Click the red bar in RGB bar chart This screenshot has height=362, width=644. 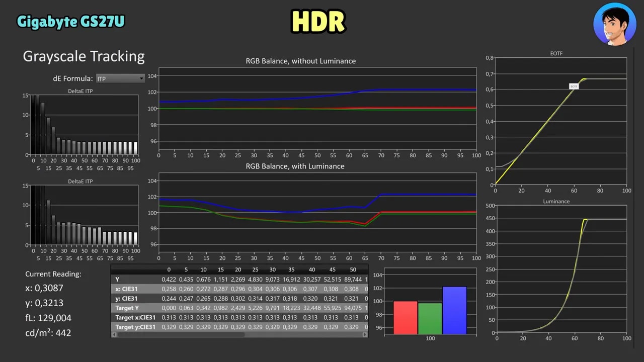405,317
